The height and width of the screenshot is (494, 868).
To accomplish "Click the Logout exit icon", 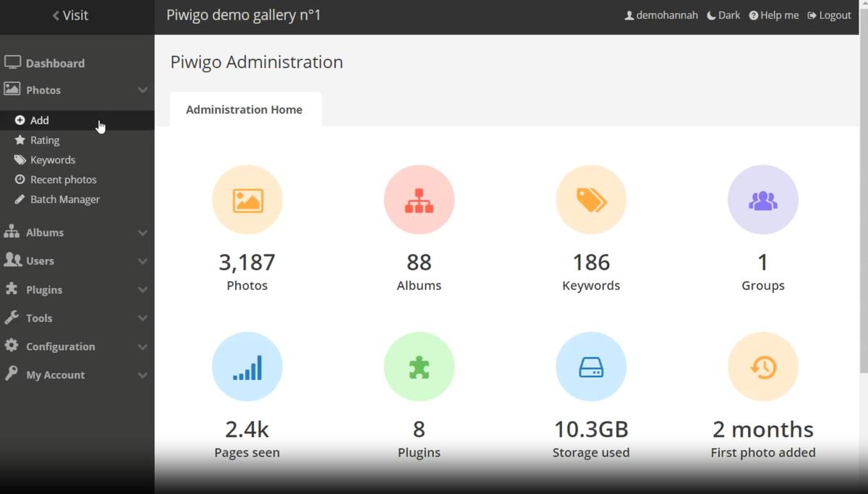I will (x=812, y=15).
